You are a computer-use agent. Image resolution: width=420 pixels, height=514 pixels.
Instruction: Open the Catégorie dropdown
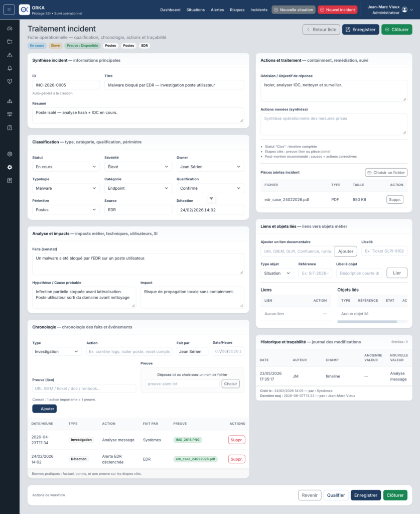tap(138, 188)
